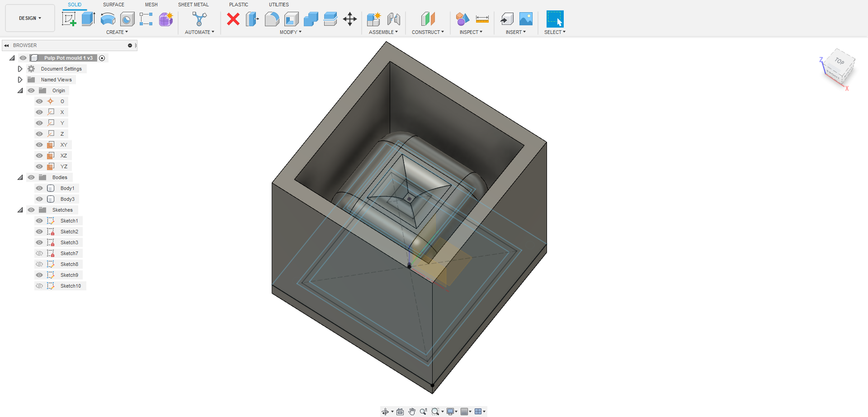The height and width of the screenshot is (417, 868).
Task: Open Grid and Snaps settings
Action: [465, 412]
